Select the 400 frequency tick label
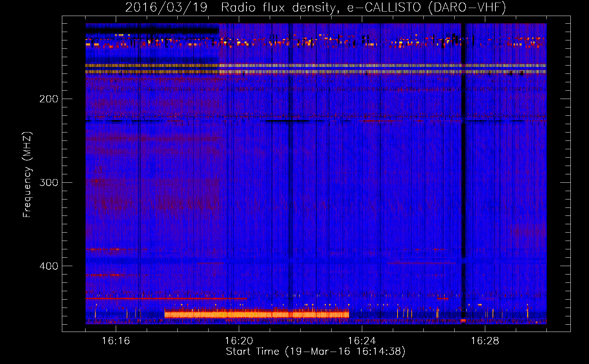 click(49, 266)
